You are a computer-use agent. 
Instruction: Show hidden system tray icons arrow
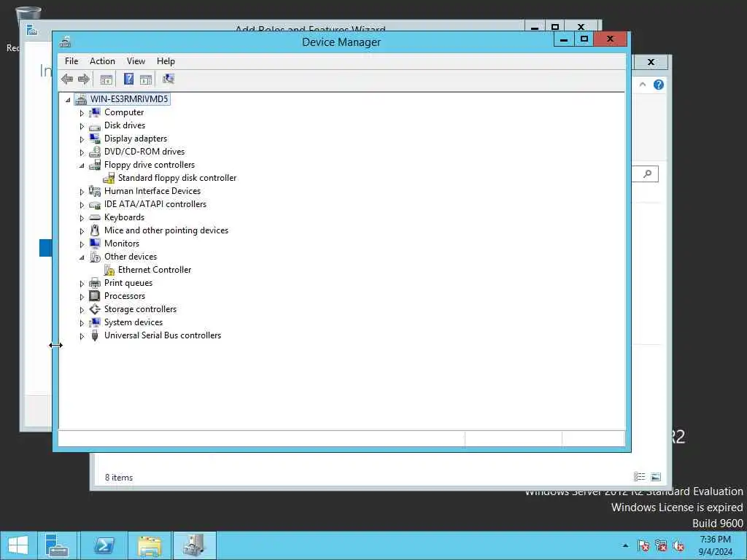(625, 545)
